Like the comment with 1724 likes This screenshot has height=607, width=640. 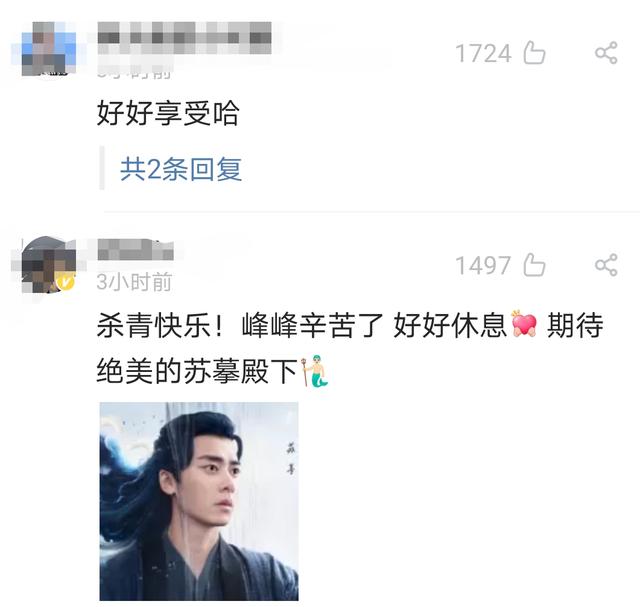tap(534, 53)
